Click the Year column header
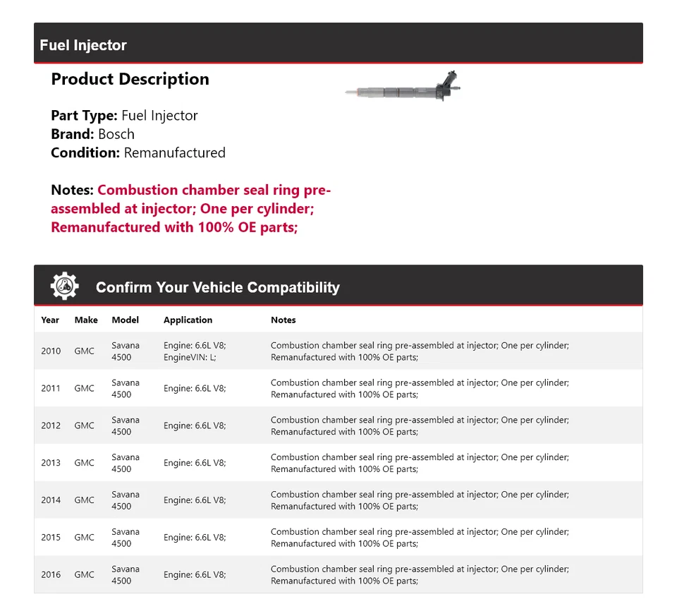 tap(50, 320)
